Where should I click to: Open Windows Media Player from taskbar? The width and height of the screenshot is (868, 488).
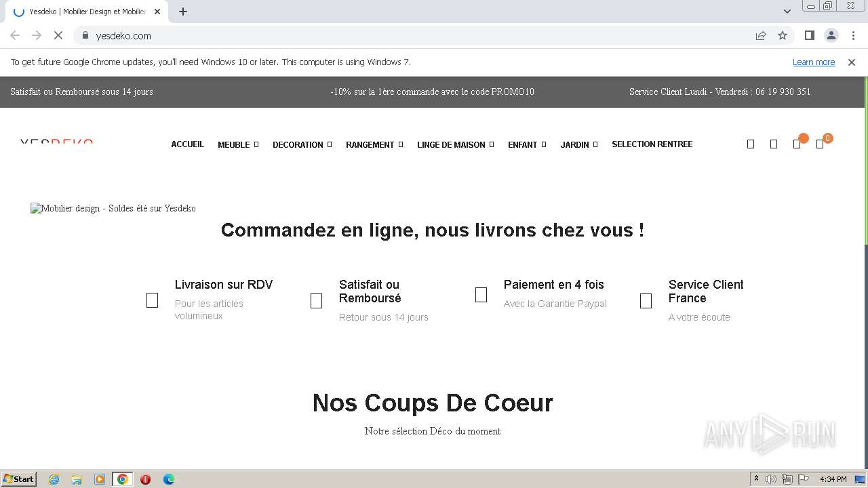click(x=100, y=479)
